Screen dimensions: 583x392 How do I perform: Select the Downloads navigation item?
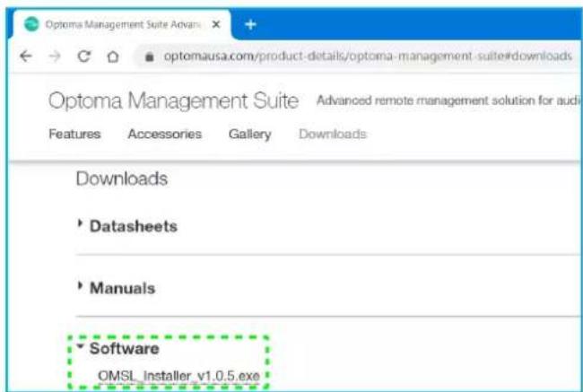coord(333,134)
